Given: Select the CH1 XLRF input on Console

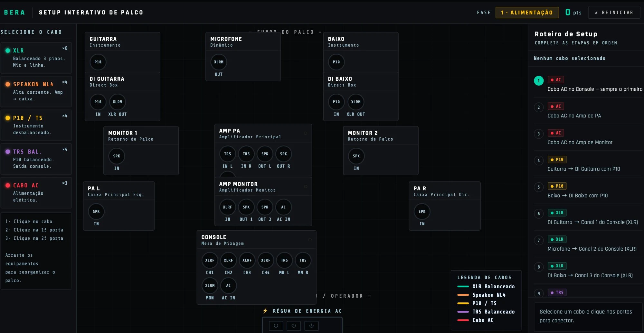Looking at the screenshot, I should [210, 260].
